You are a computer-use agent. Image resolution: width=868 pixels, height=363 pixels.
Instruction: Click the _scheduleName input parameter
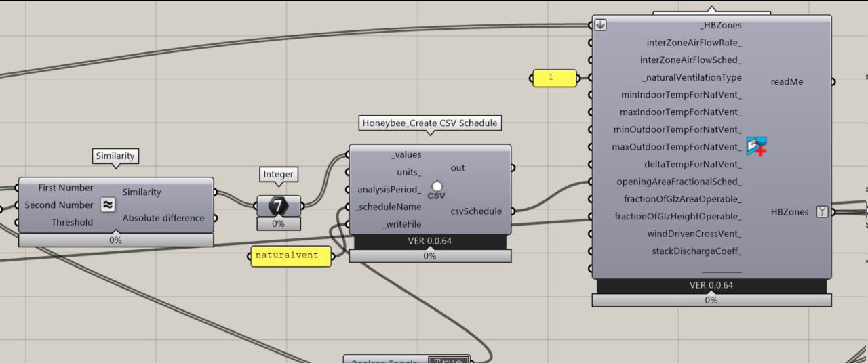point(389,207)
